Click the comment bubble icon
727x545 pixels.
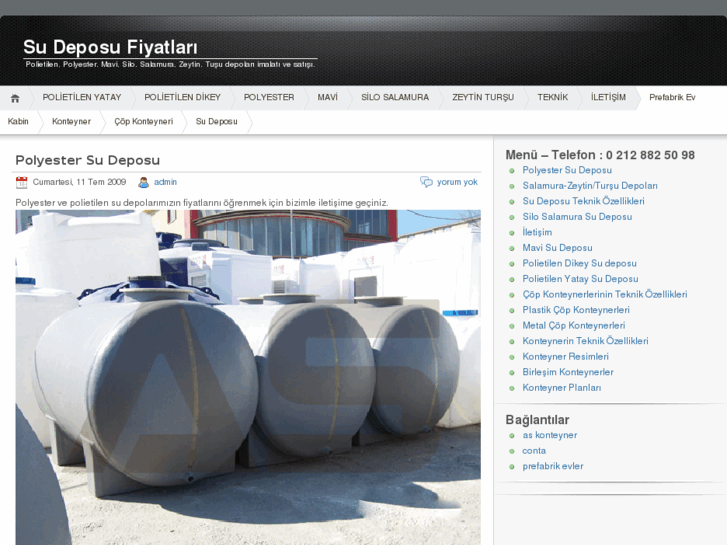click(x=426, y=182)
